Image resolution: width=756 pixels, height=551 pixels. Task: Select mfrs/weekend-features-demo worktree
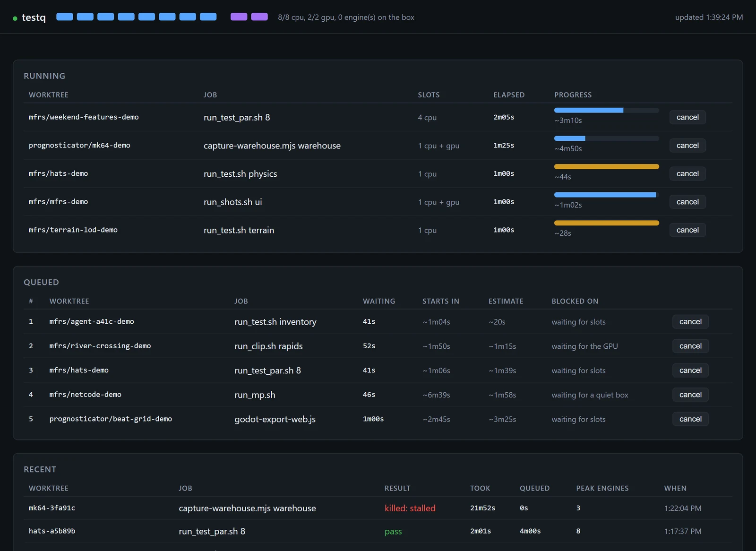84,117
